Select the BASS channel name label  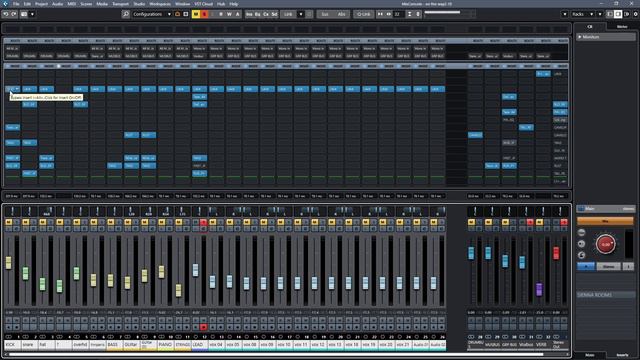coord(114,345)
